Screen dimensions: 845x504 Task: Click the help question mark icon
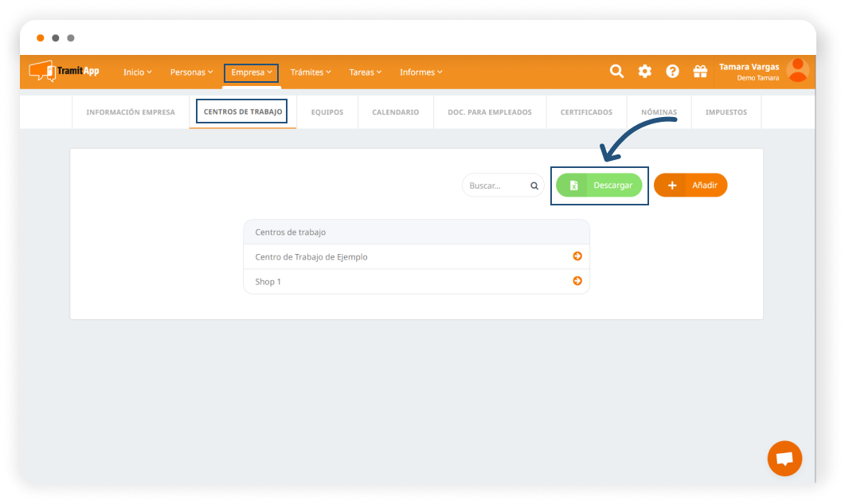[672, 72]
